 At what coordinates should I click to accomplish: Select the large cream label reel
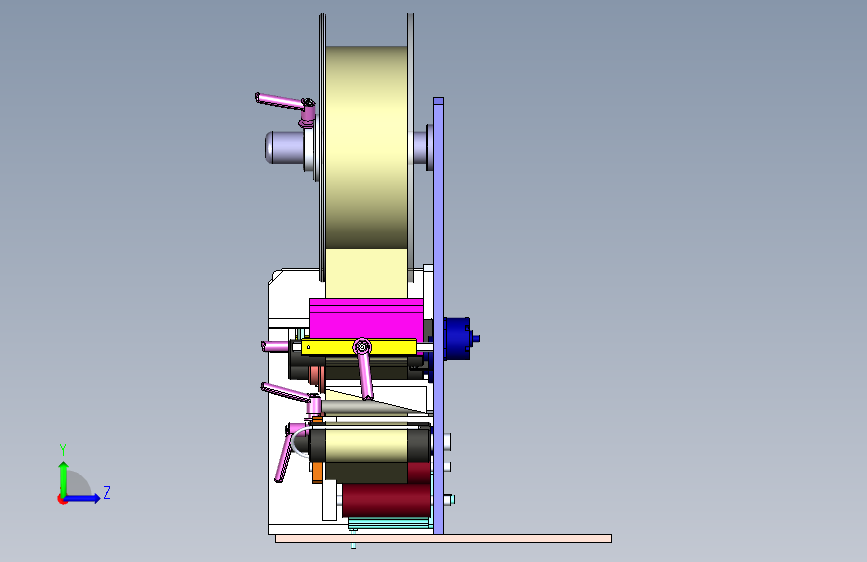pyautogui.click(x=366, y=147)
